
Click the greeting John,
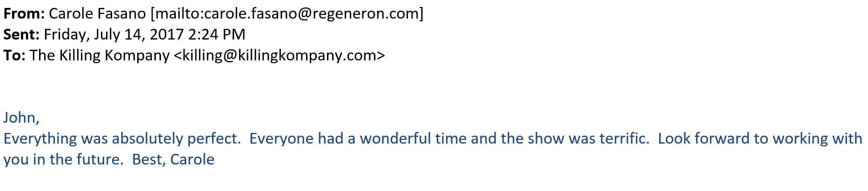[21, 118]
